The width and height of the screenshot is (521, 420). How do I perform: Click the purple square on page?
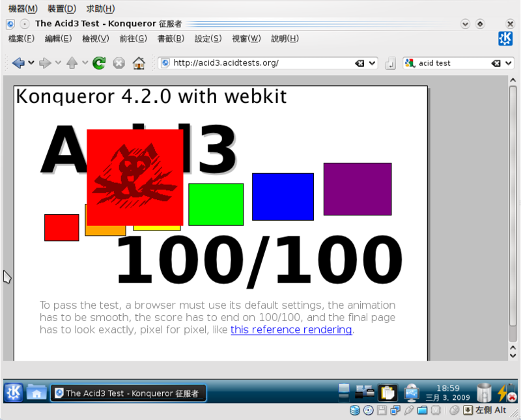[358, 189]
